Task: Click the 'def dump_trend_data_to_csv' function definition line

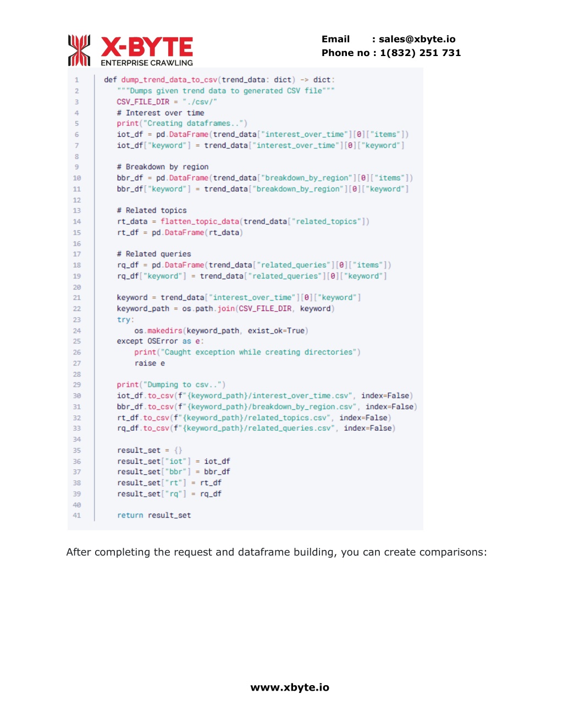Action: (x=219, y=80)
